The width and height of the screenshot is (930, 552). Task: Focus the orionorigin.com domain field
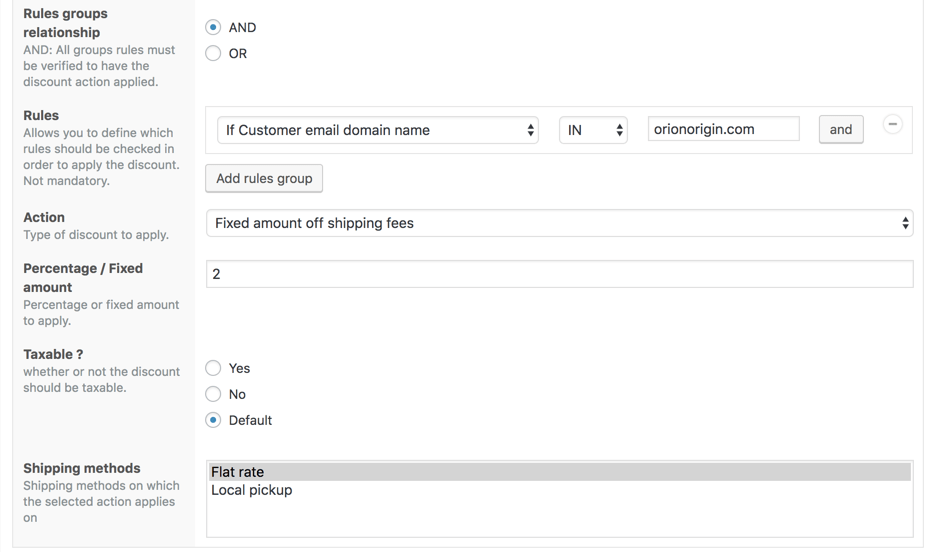tap(723, 129)
